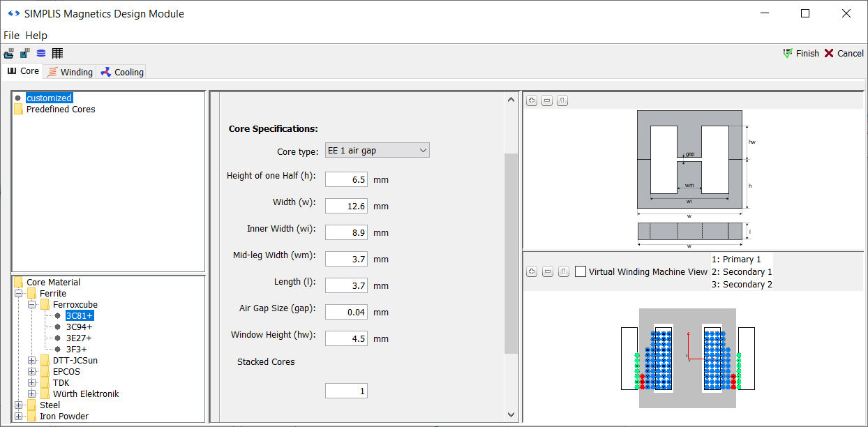
Task: Switch to the Winding tab
Action: coord(70,72)
